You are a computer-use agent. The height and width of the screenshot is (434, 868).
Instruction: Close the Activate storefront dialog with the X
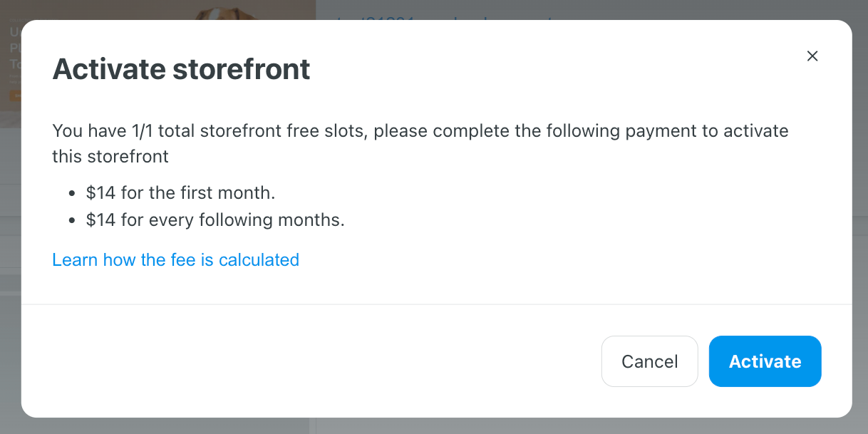click(x=812, y=56)
